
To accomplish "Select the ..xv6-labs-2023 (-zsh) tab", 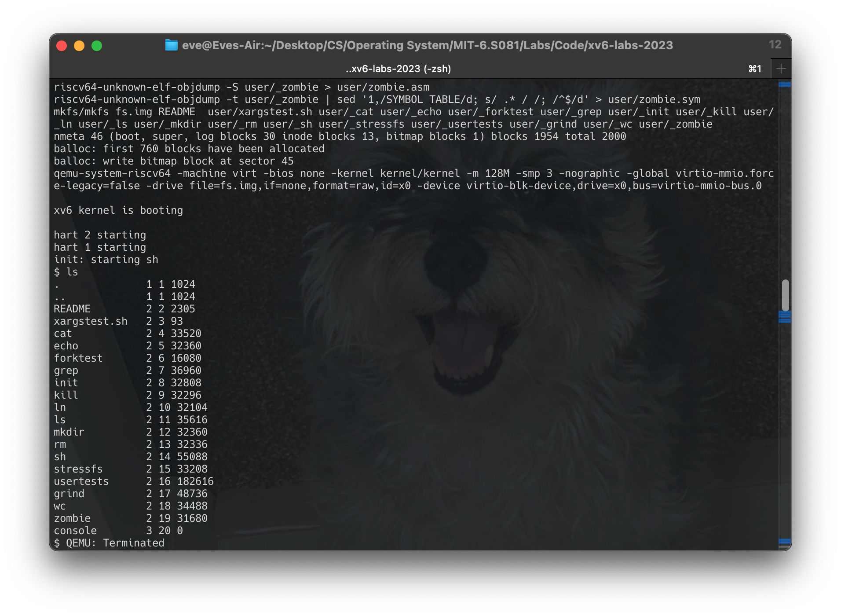I will 398,68.
